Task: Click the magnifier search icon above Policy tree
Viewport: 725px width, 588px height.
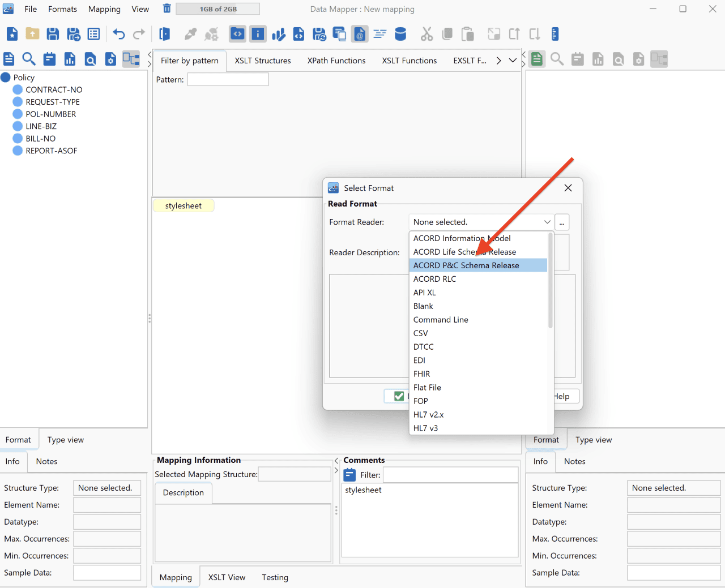Action: click(x=29, y=59)
